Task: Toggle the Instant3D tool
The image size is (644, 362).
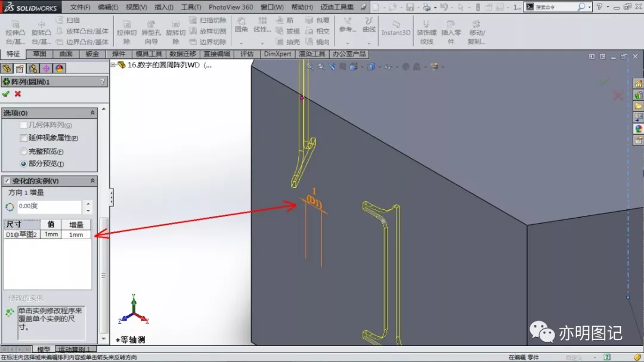Action: (x=396, y=29)
